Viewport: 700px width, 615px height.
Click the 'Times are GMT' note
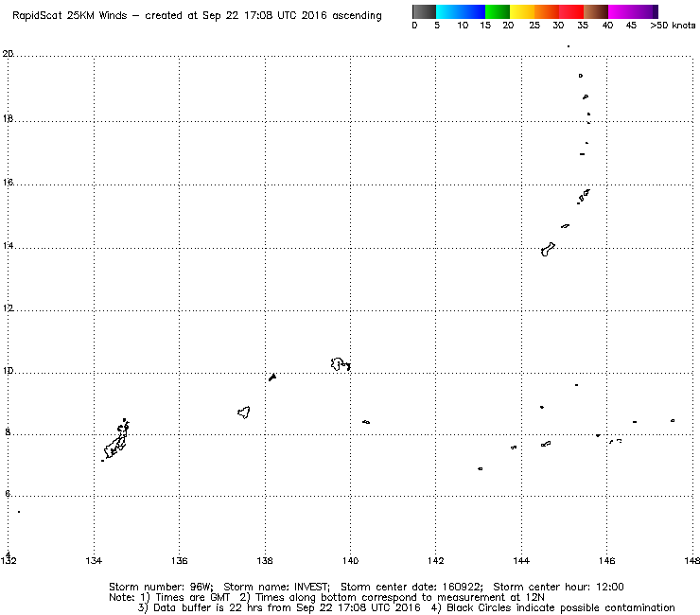tap(192, 598)
